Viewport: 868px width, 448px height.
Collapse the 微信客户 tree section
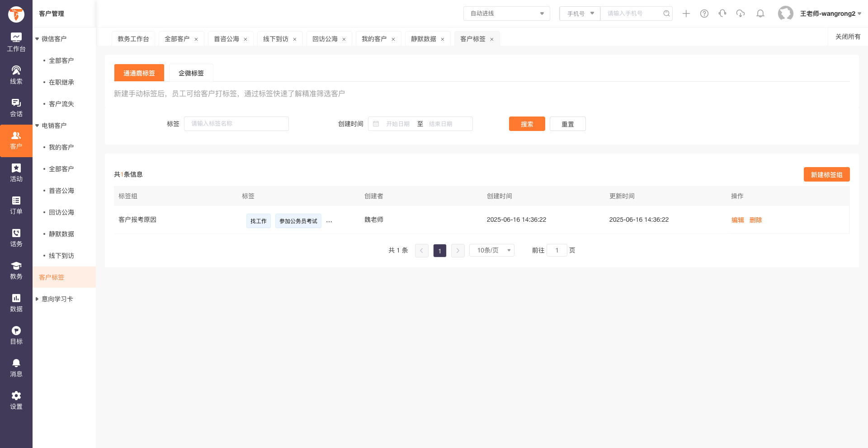click(37, 39)
